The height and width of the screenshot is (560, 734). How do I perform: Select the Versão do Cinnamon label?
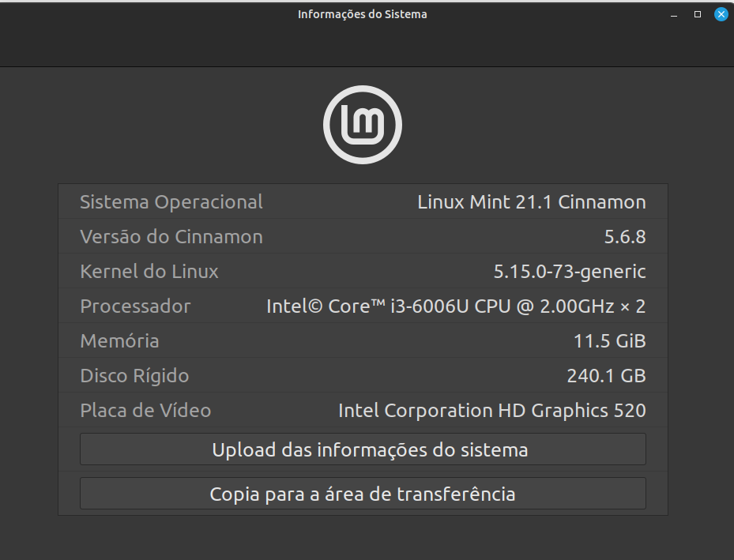pos(171,237)
